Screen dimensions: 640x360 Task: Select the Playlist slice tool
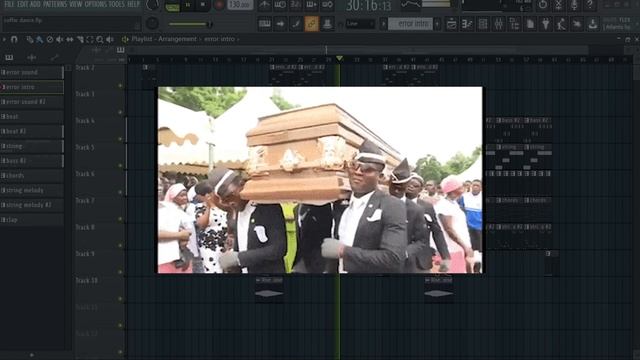(x=80, y=39)
